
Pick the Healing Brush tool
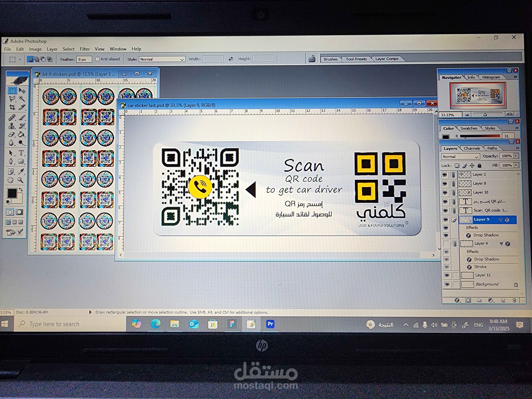coord(12,117)
